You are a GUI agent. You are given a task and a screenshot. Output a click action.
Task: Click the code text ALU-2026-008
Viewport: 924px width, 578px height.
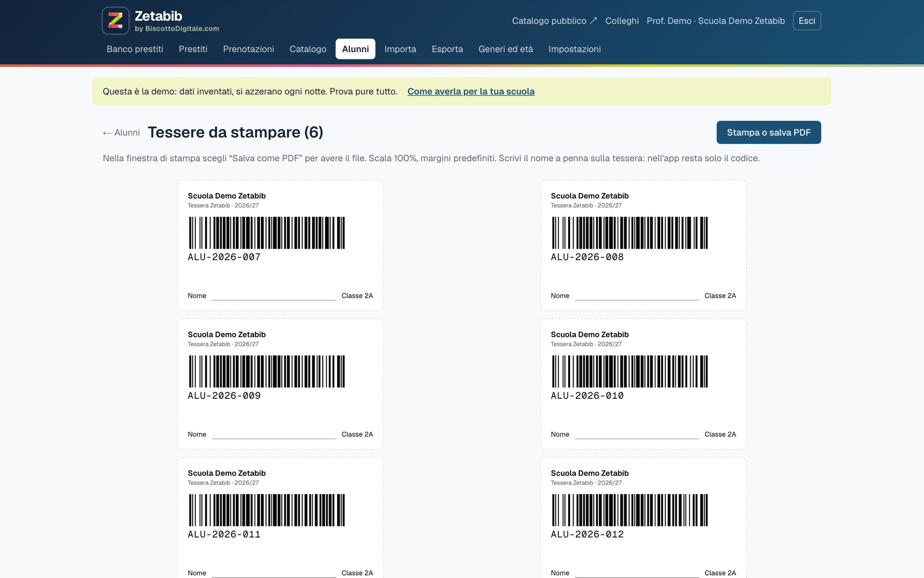coord(587,257)
